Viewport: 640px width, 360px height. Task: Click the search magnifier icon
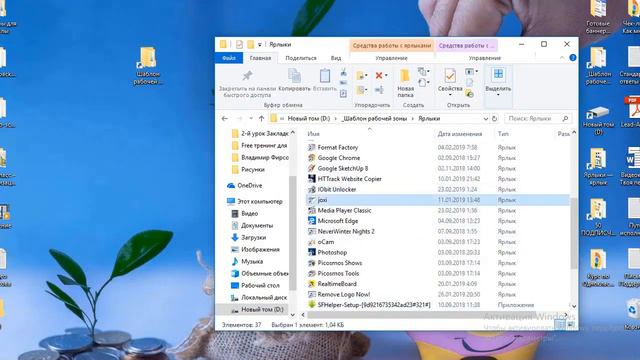(x=565, y=118)
